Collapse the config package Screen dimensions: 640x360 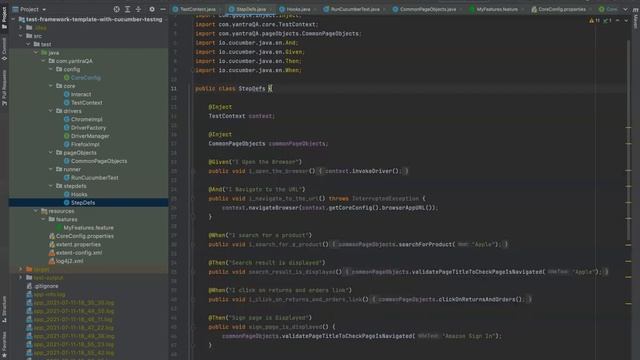[x=51, y=69]
